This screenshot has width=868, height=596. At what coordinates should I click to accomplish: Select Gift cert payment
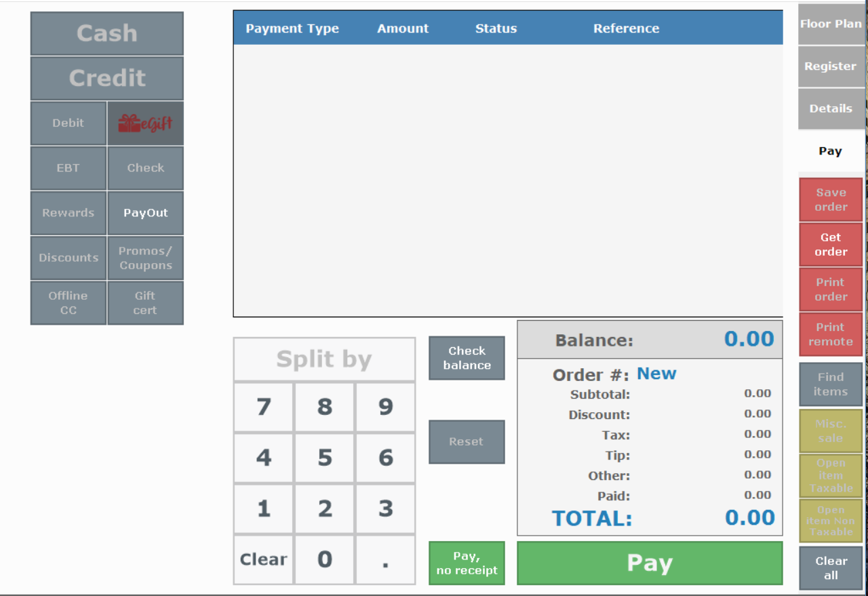(x=145, y=303)
